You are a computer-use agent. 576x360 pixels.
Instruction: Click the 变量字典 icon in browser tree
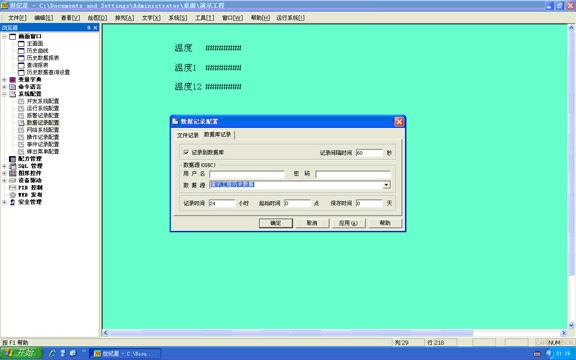(12, 80)
